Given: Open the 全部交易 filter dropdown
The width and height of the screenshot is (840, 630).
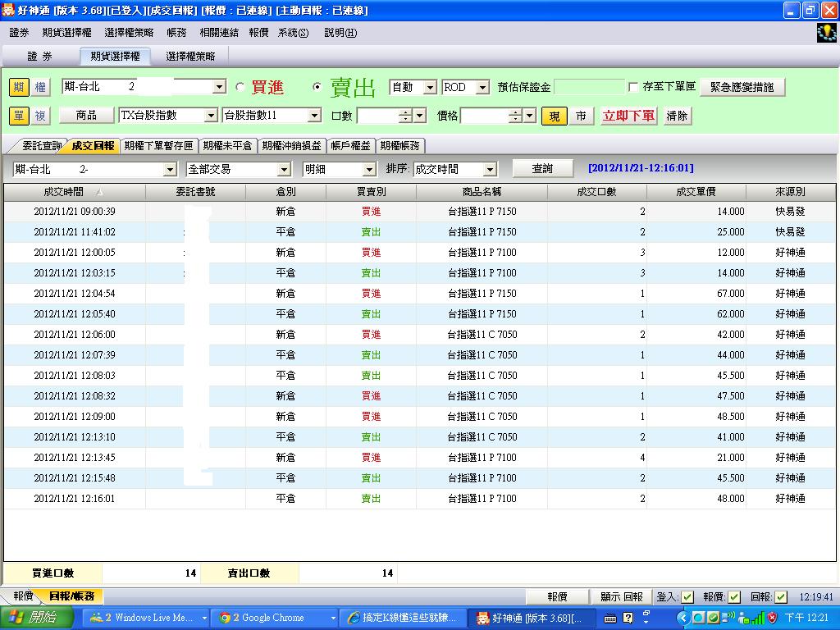Looking at the screenshot, I should 284,170.
